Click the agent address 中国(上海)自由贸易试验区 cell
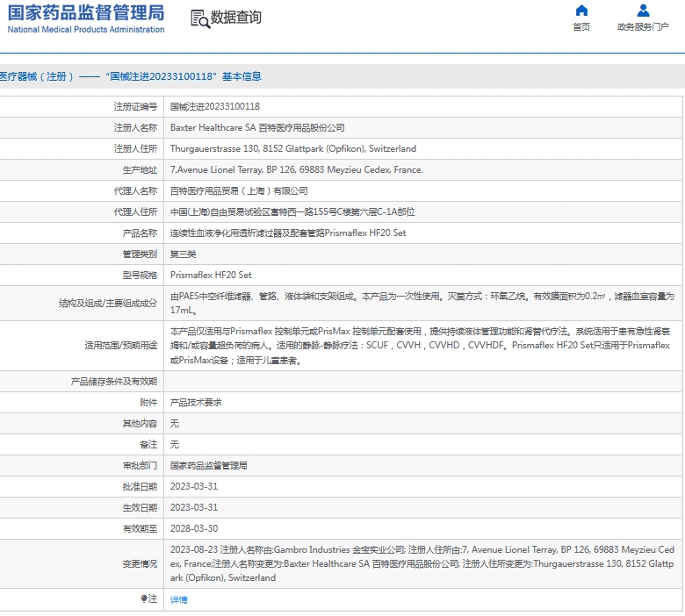The image size is (685, 616). point(292,211)
